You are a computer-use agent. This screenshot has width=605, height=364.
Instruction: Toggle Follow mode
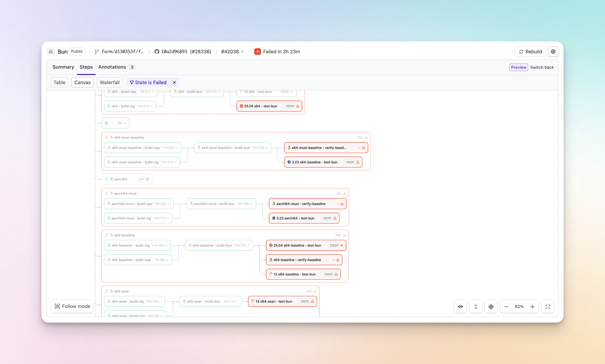click(x=72, y=306)
